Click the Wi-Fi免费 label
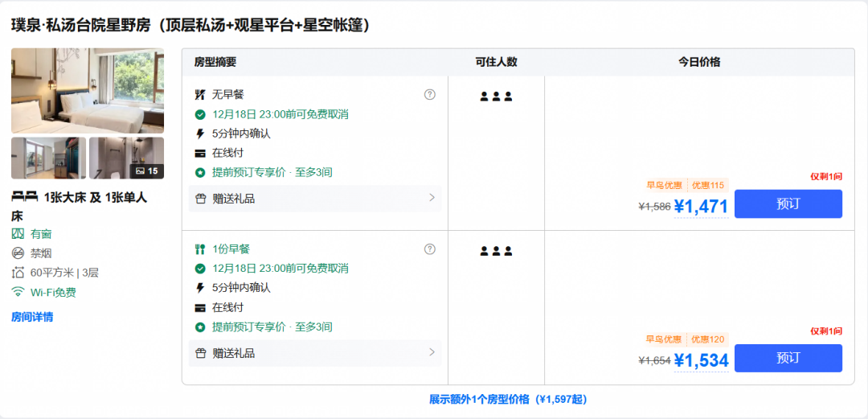The image size is (868, 419). pyautogui.click(x=53, y=292)
